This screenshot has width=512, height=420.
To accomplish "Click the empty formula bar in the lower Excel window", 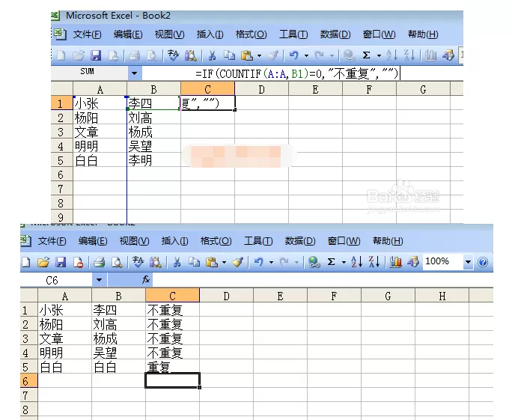I will (323, 280).
